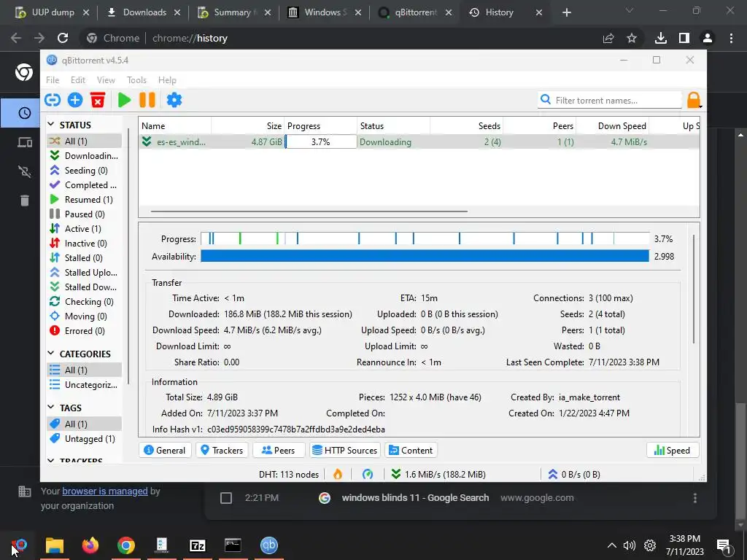Switch to Trackers properties tab
Viewport: 747px width, 560px height.
click(222, 451)
